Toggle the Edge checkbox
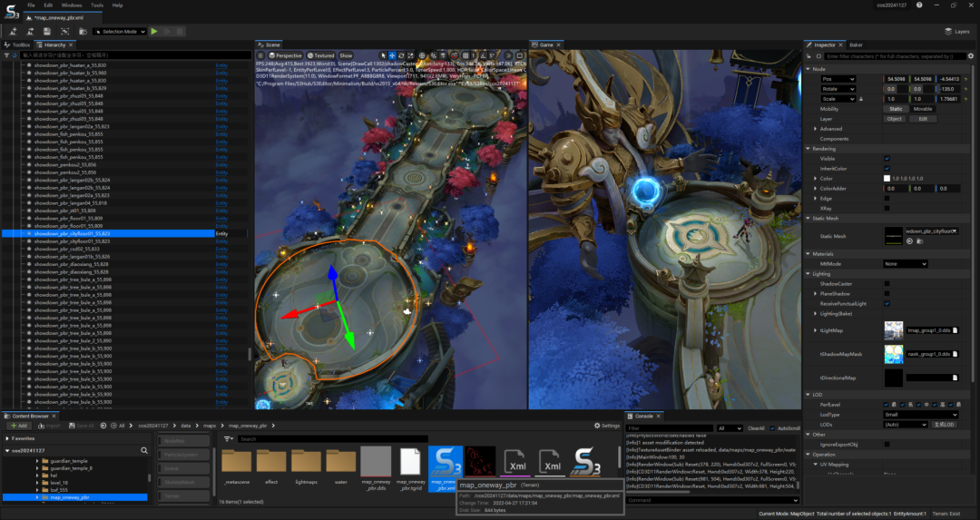980x520 pixels. pos(887,199)
